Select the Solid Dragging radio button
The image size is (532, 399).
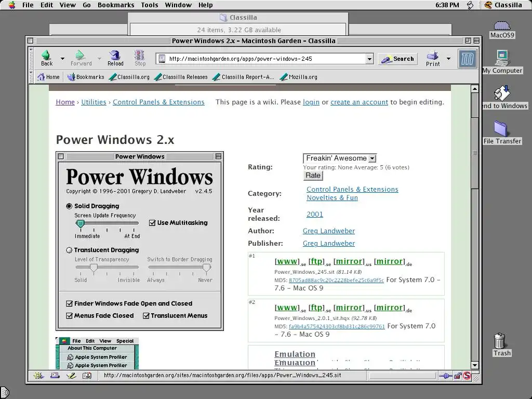(x=69, y=206)
